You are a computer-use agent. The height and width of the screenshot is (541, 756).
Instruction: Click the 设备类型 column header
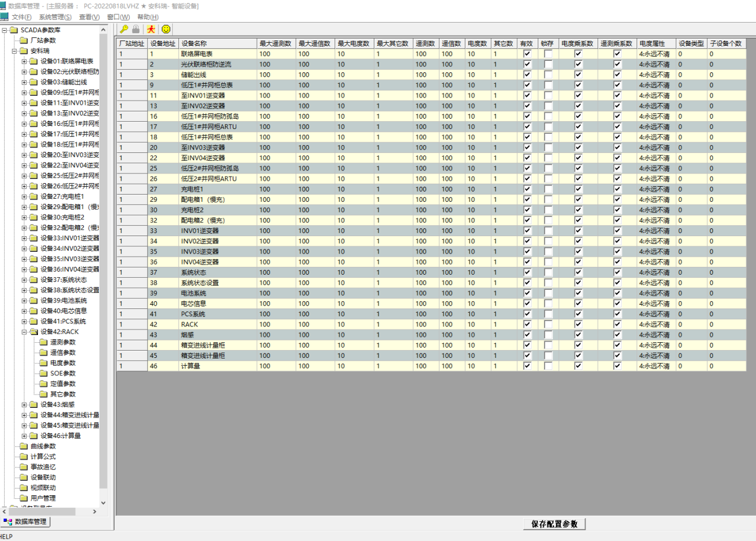tap(691, 43)
